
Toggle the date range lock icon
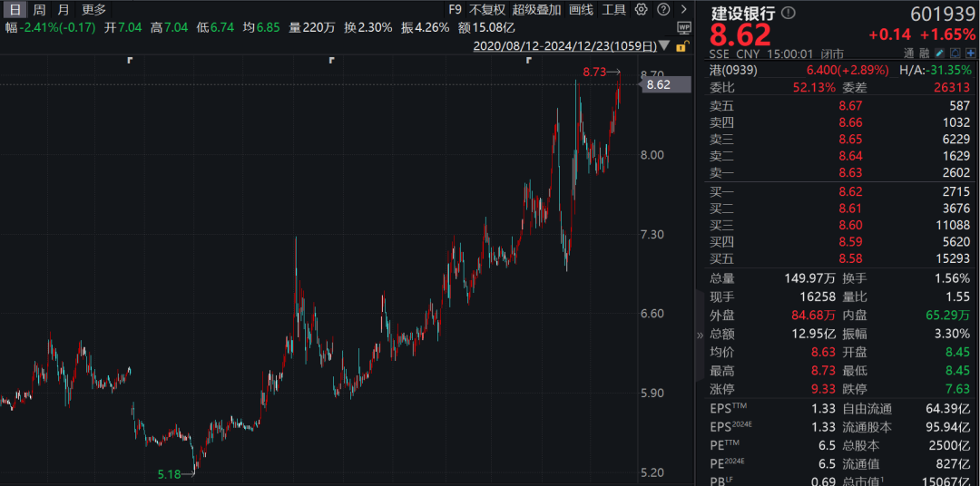pos(682,45)
